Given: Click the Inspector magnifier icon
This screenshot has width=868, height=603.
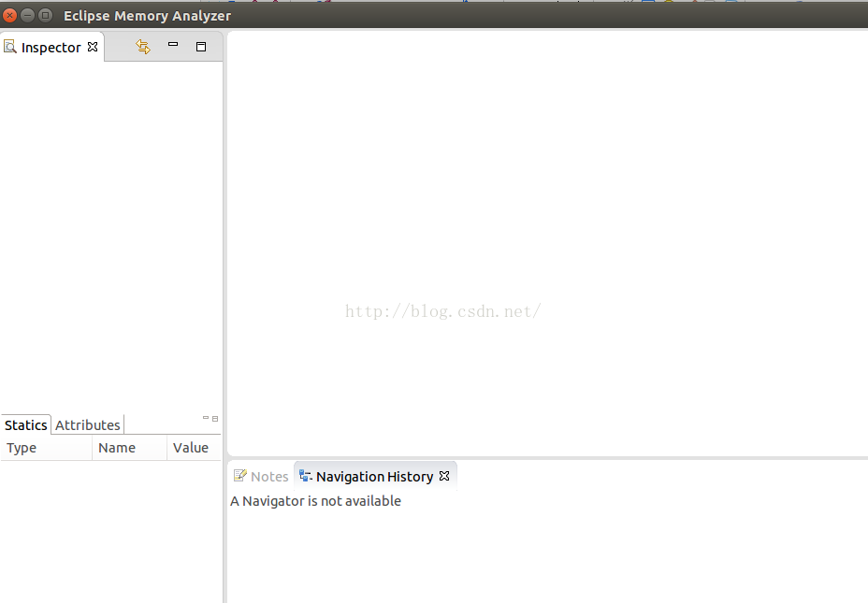Looking at the screenshot, I should click(10, 47).
